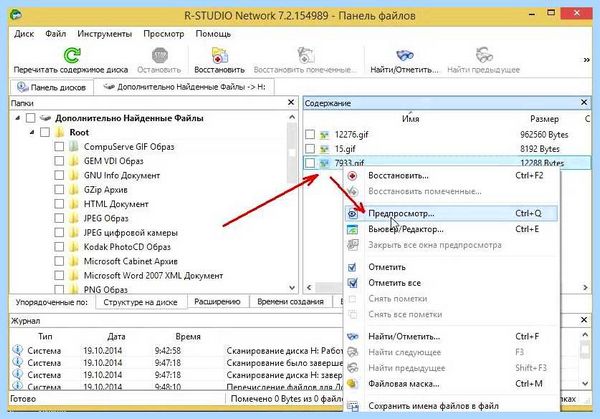Check the 15.gif file checkbox
Viewport: 600px width, 419px height.
310,149
